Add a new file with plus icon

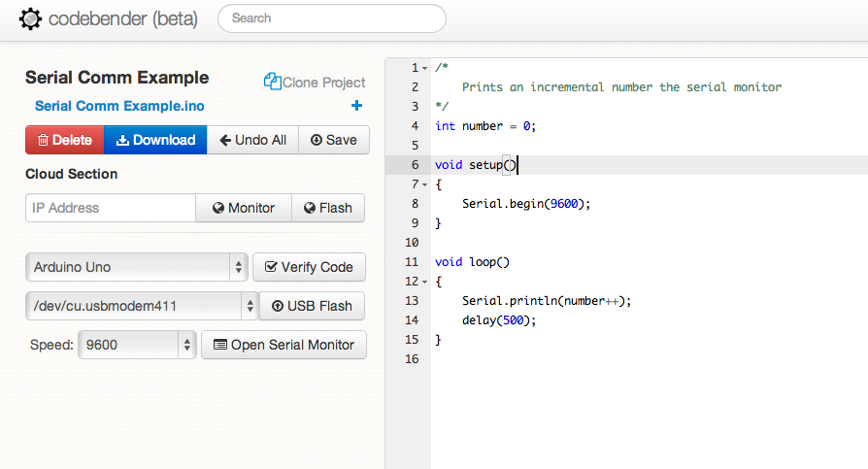coord(356,105)
